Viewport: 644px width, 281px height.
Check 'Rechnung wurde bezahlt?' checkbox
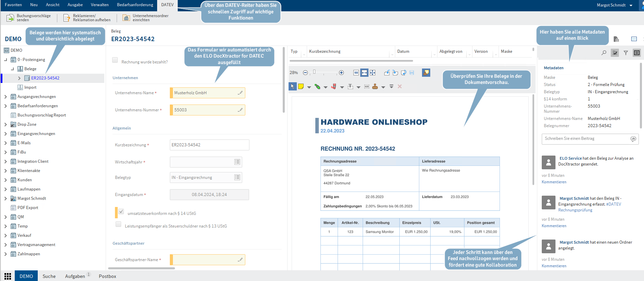[115, 60]
